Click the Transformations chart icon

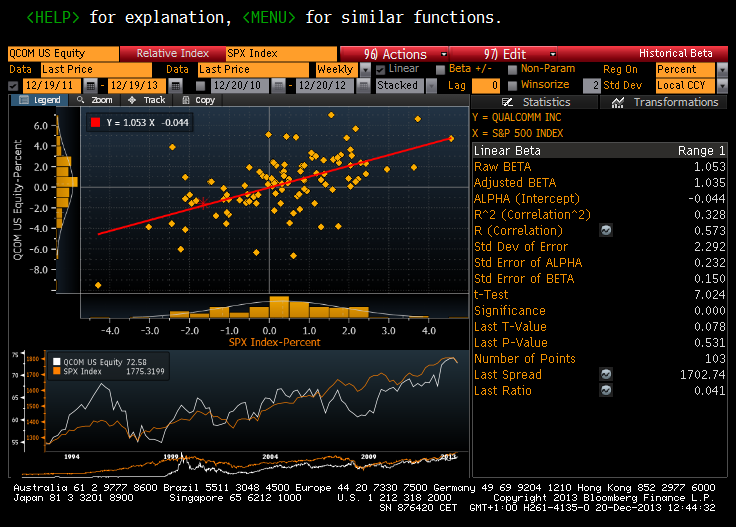[x=618, y=102]
